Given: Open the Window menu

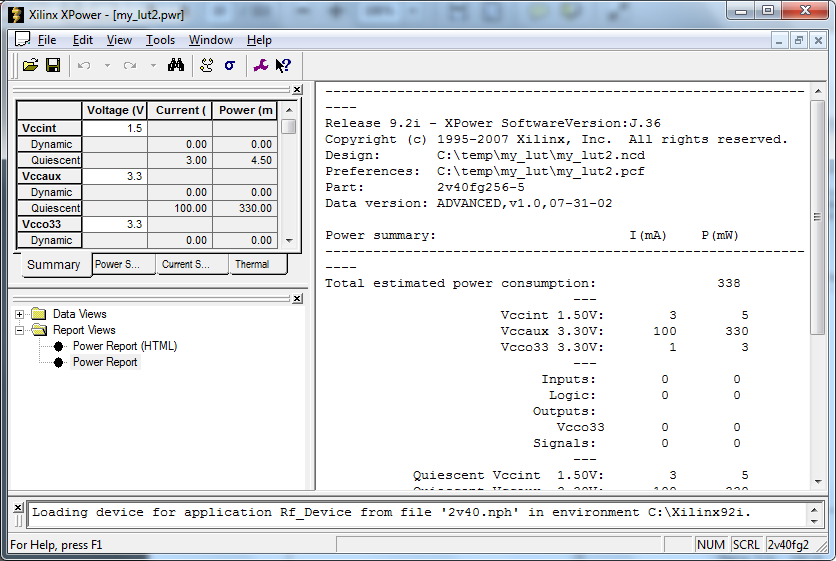Looking at the screenshot, I should [211, 40].
